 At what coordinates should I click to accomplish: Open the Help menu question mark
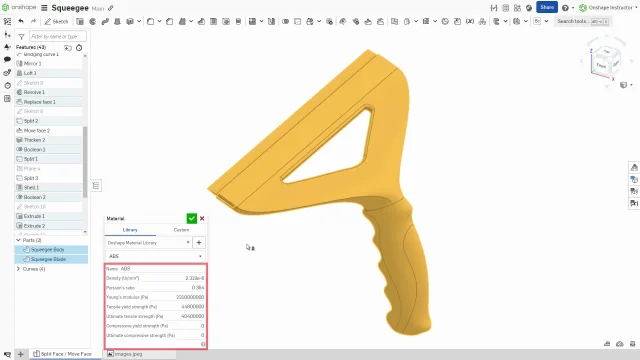[x=565, y=8]
